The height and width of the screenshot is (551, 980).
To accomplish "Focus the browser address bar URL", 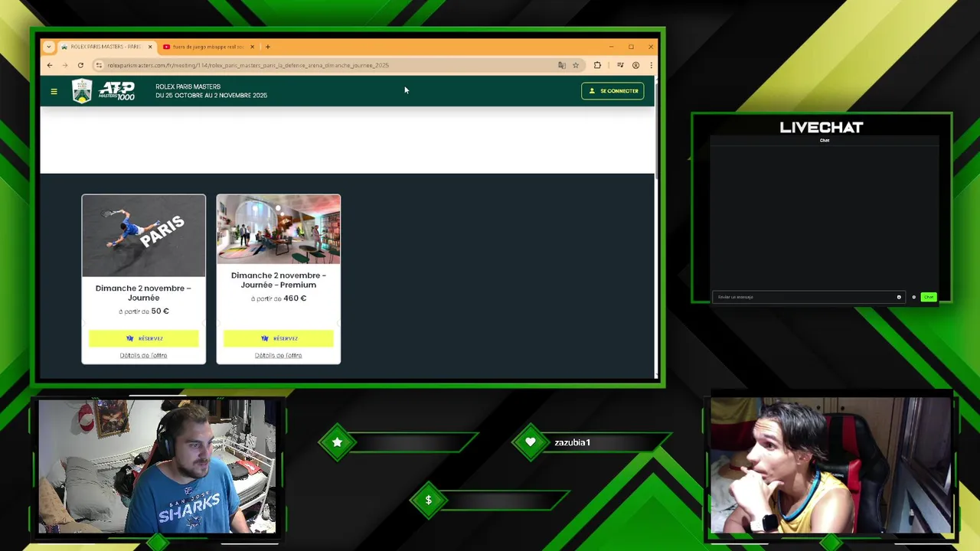I will point(329,65).
